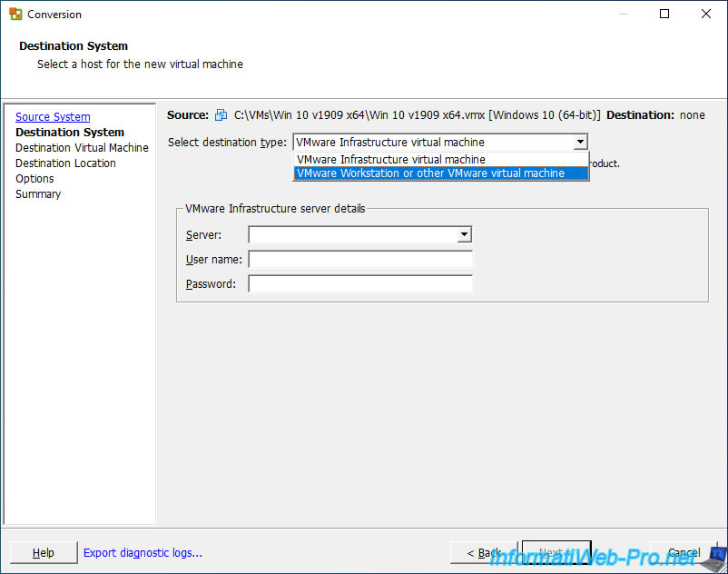Close the Conversion window
Viewport: 728px width, 574px height.
(x=706, y=14)
